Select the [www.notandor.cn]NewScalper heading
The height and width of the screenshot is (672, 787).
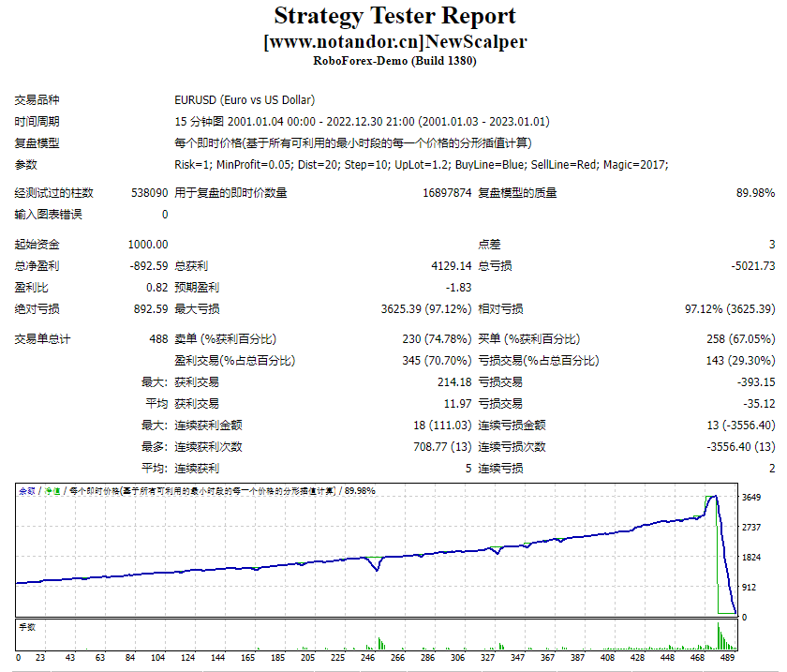click(395, 41)
